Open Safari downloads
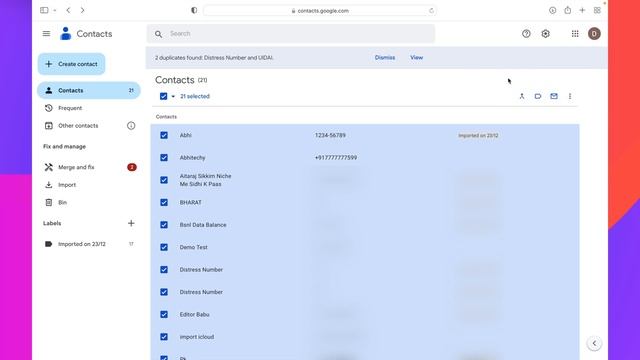 coord(552,11)
